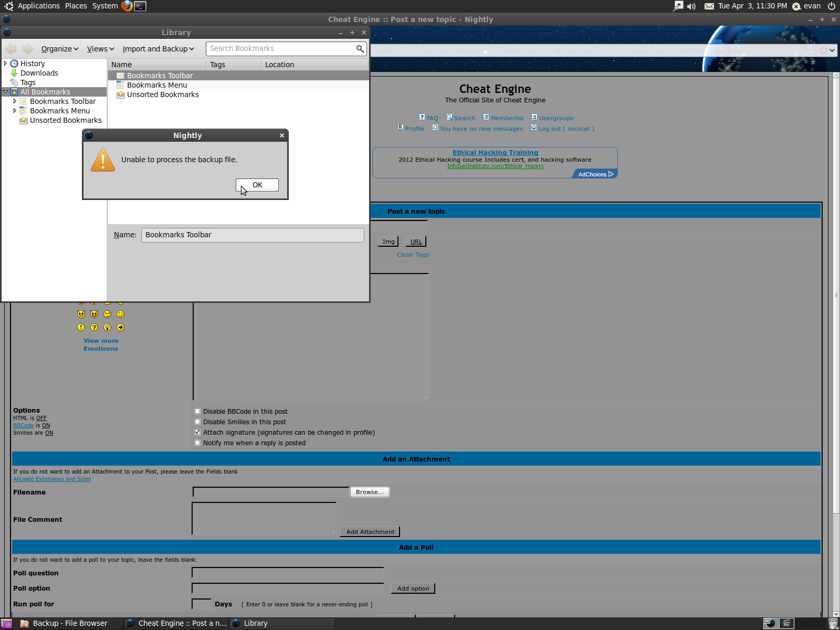840x630 pixels.
Task: Open the Ethical Hacking Training ad link
Action: 496,153
